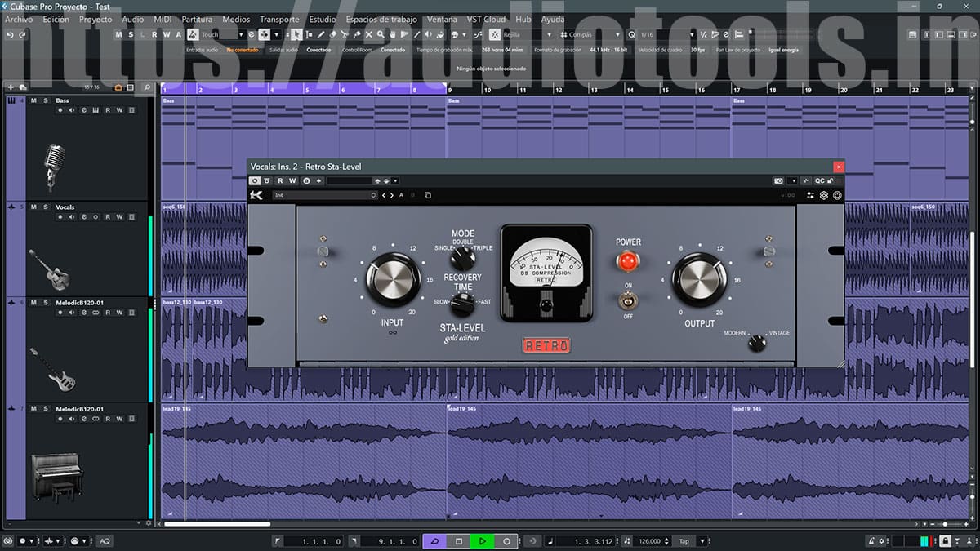Select the lead19_145 audio clip at bar 9
Screen dimensions: 980x551
[589, 461]
